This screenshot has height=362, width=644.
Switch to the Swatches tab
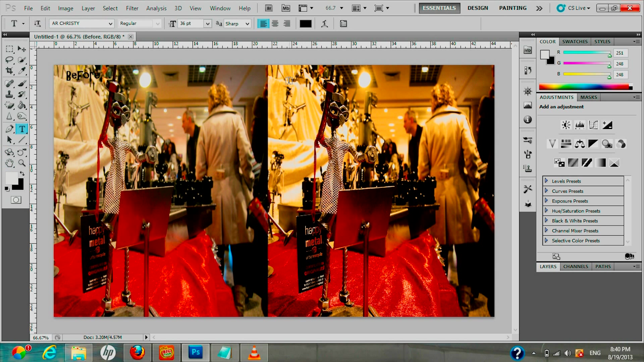pyautogui.click(x=575, y=41)
